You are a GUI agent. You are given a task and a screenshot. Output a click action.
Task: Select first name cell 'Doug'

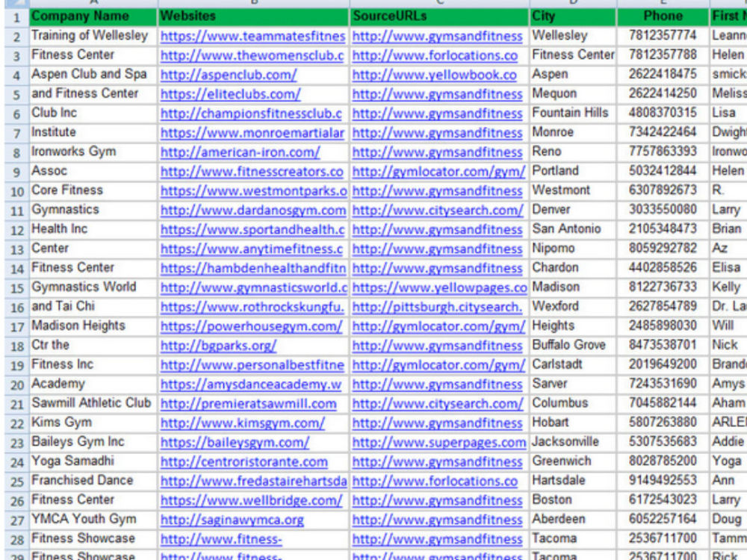tap(728, 520)
